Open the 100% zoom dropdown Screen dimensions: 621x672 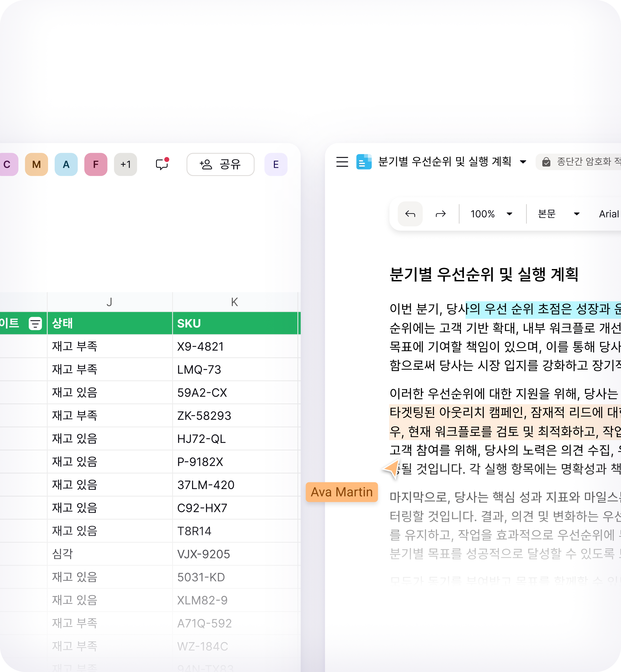[x=492, y=214]
